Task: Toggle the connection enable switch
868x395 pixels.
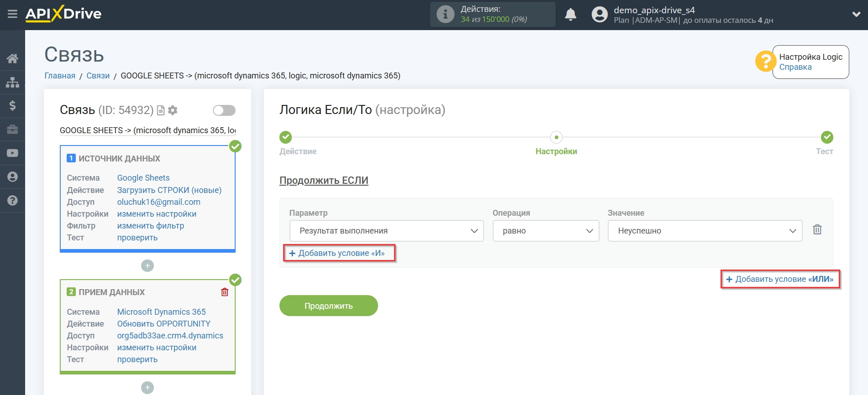Action: pos(224,110)
